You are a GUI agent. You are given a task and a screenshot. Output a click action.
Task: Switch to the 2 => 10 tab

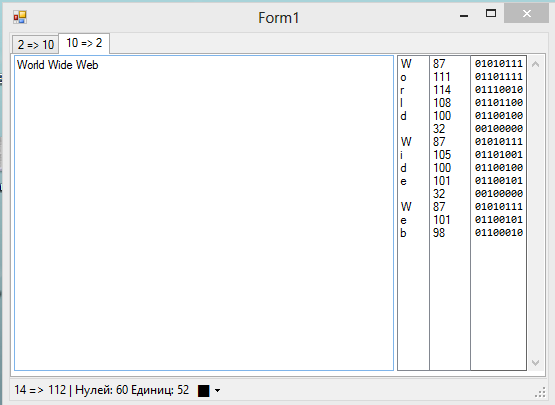(x=35, y=45)
